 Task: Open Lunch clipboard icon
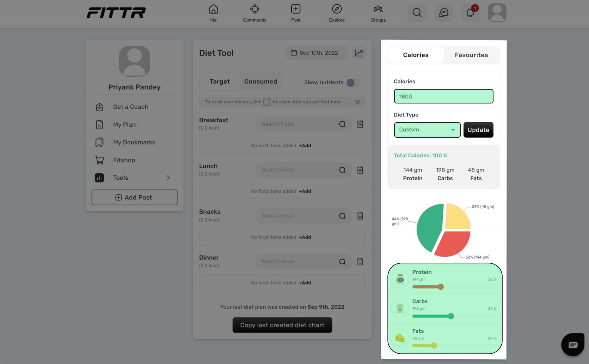tap(360, 170)
